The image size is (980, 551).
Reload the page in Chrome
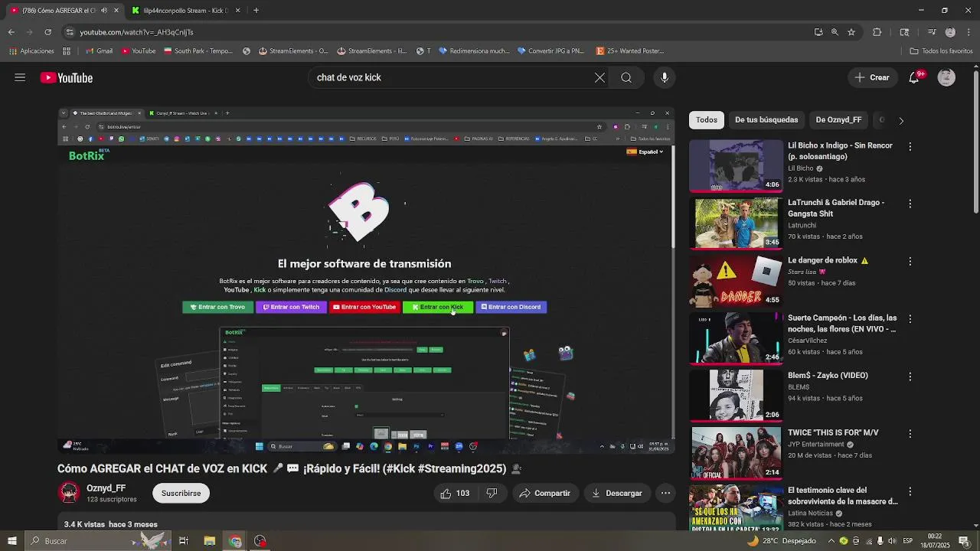pyautogui.click(x=47, y=32)
